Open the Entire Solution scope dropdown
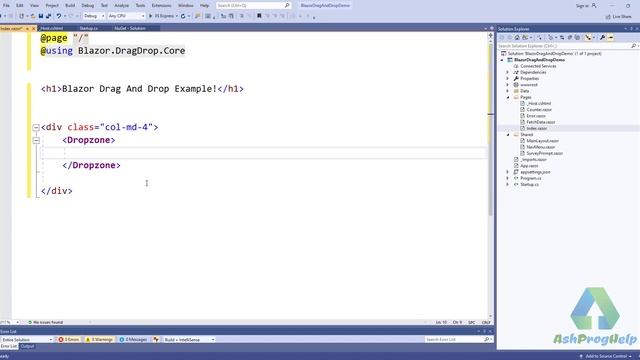 [27, 340]
